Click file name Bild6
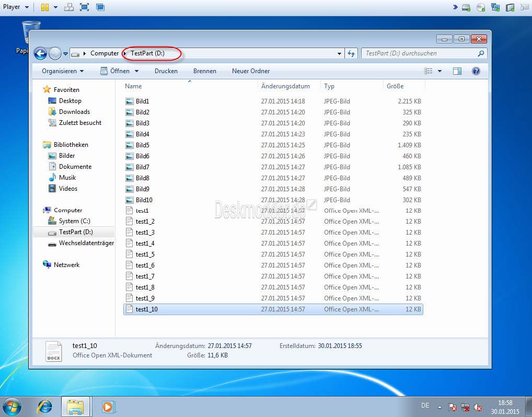The image size is (532, 417). pos(143,156)
